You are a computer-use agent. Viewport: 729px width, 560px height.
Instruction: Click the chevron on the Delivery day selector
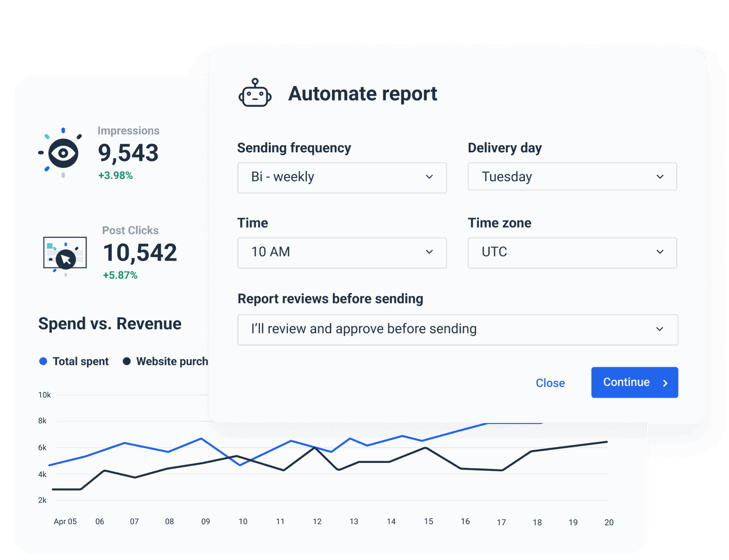[660, 177]
